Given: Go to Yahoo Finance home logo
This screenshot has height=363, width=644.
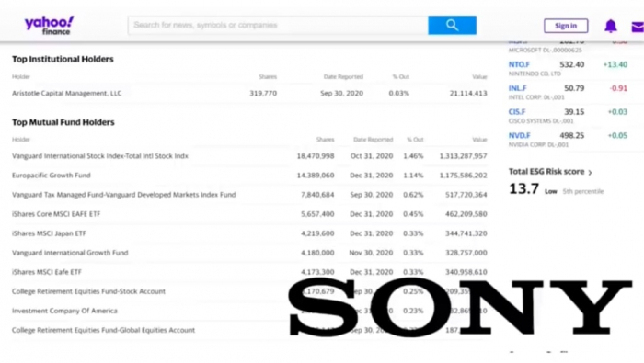Looking at the screenshot, I should coord(50,26).
